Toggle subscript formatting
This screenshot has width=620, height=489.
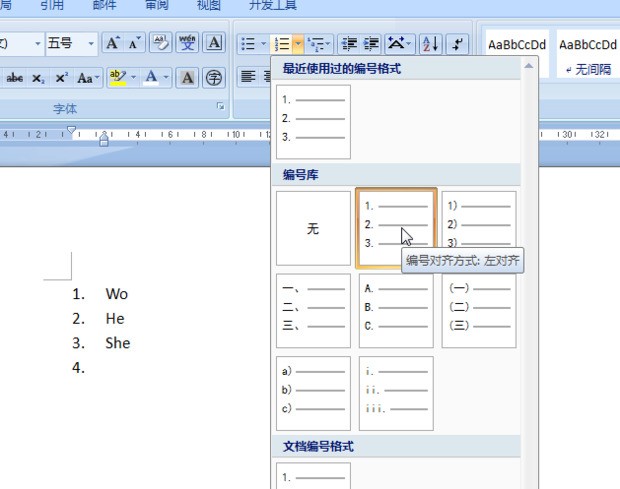coord(38,77)
